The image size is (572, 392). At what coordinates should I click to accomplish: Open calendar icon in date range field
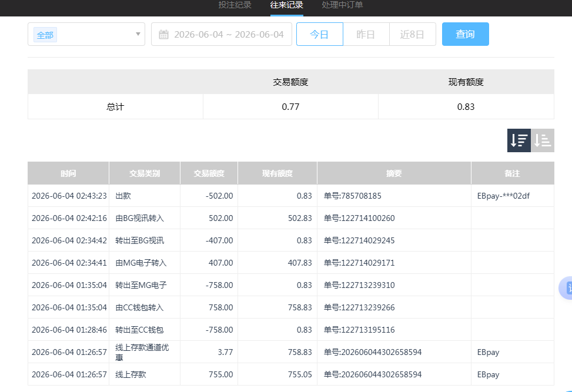click(x=164, y=34)
